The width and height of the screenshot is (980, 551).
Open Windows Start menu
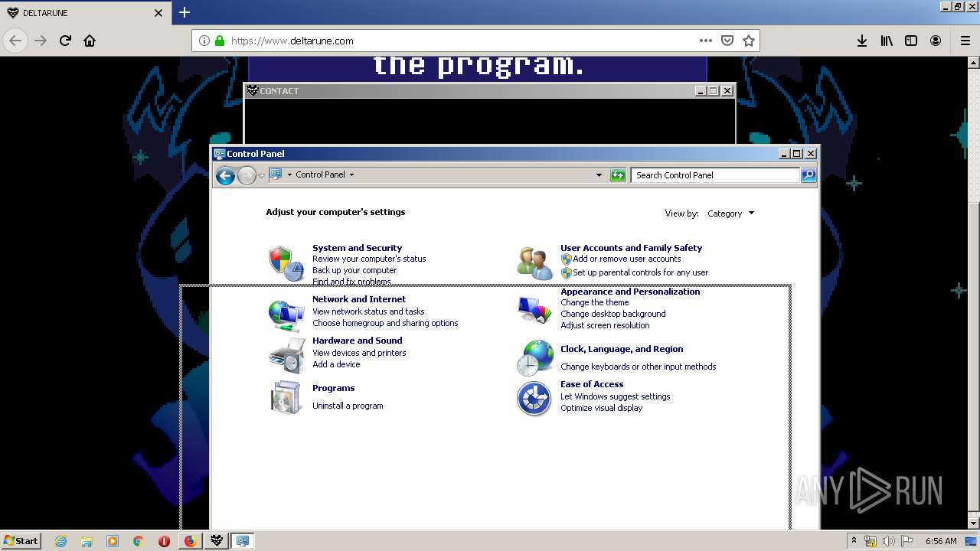[x=21, y=541]
